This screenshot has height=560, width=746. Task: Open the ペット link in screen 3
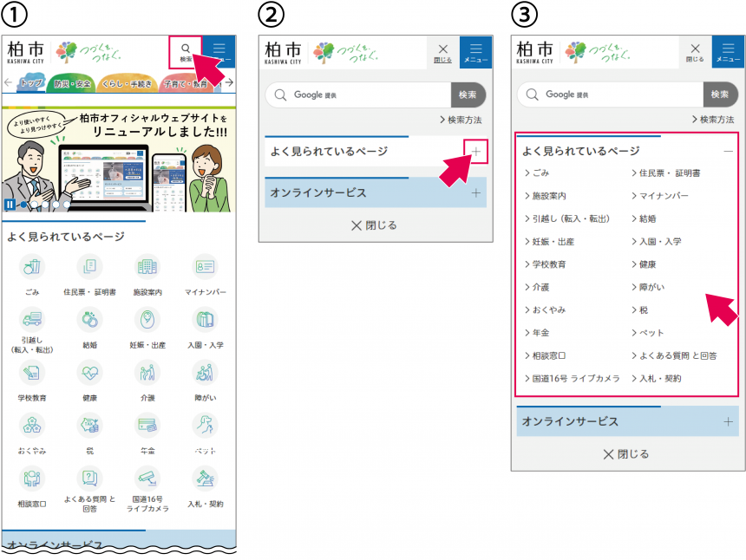pos(647,333)
